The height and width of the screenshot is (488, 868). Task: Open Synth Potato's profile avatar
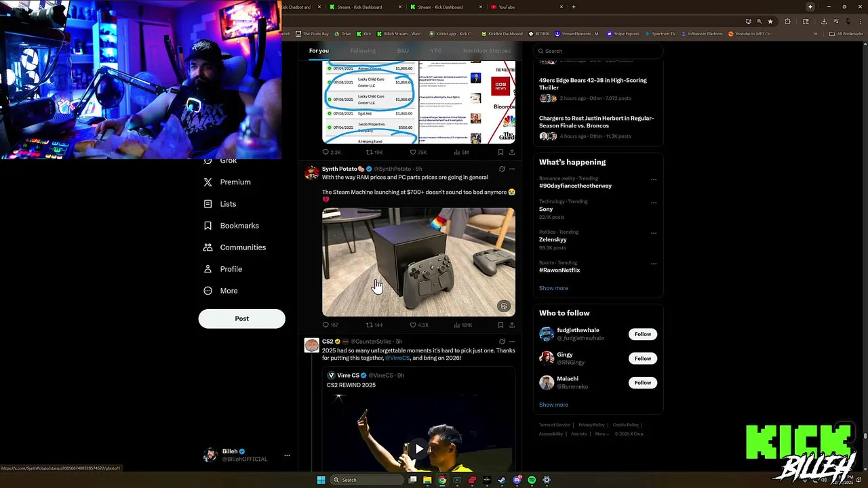[x=312, y=173]
